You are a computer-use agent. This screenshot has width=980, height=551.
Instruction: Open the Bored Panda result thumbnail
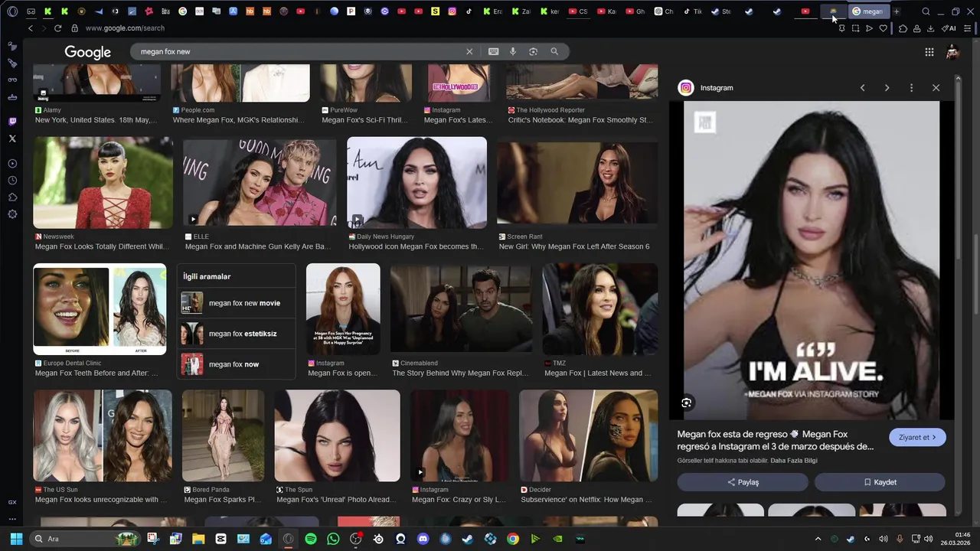[x=223, y=435]
